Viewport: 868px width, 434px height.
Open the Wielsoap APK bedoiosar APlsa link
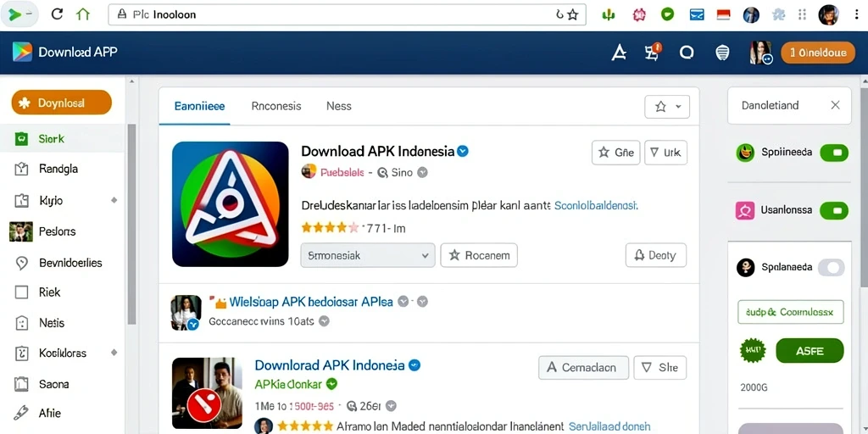click(311, 302)
